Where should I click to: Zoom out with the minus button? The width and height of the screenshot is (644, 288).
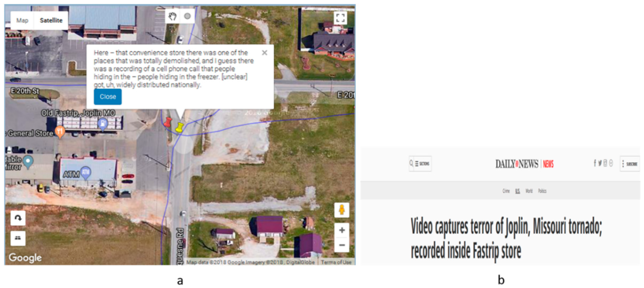[342, 245]
